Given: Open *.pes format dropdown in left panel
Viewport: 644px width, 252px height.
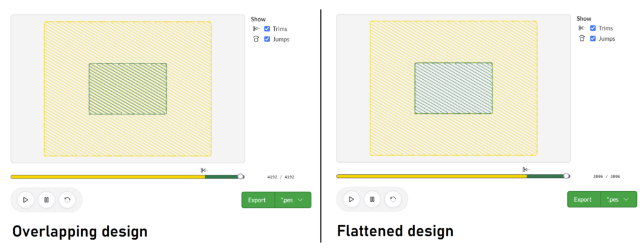Looking at the screenshot, I should click(293, 200).
